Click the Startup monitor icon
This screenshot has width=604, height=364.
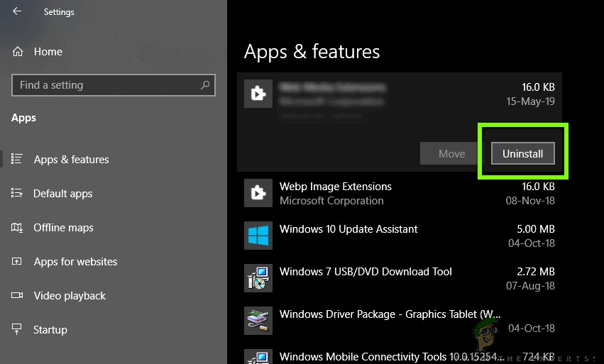point(16,329)
